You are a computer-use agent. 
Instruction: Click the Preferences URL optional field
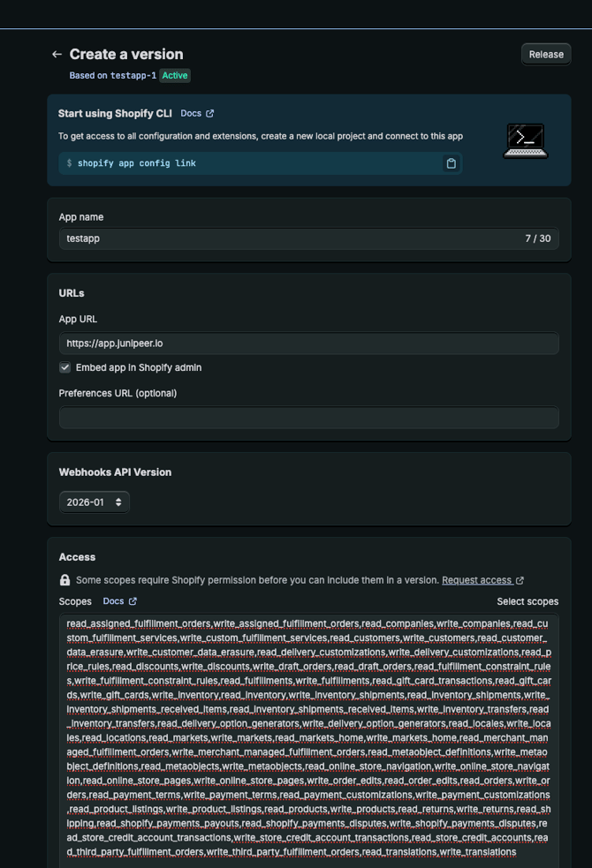tap(308, 418)
